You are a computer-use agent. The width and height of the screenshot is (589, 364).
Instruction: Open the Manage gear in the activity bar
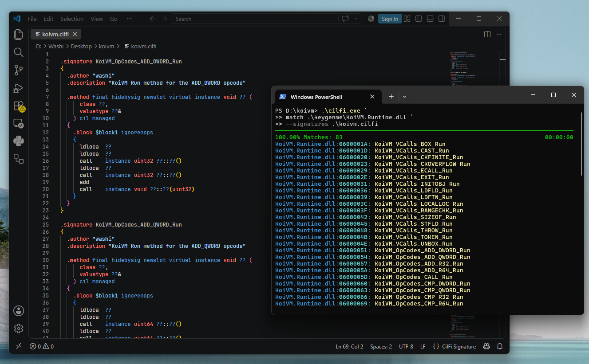tap(19, 328)
